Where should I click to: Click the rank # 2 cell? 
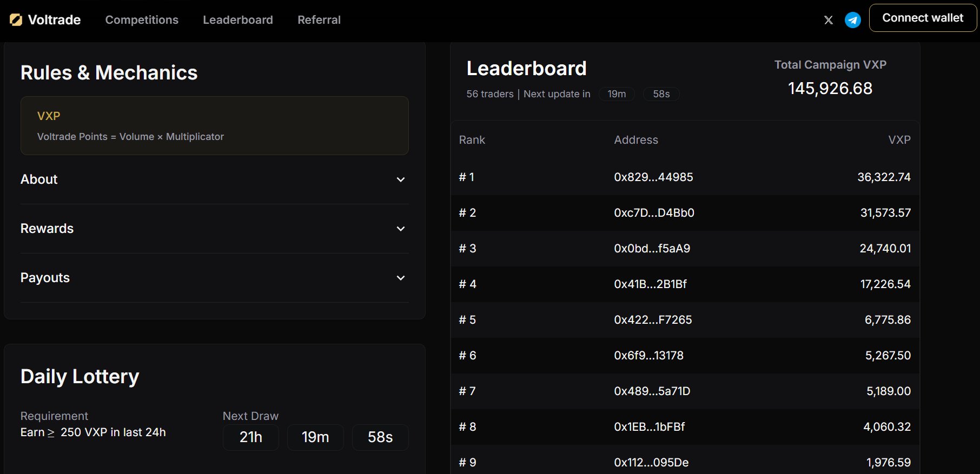click(468, 213)
